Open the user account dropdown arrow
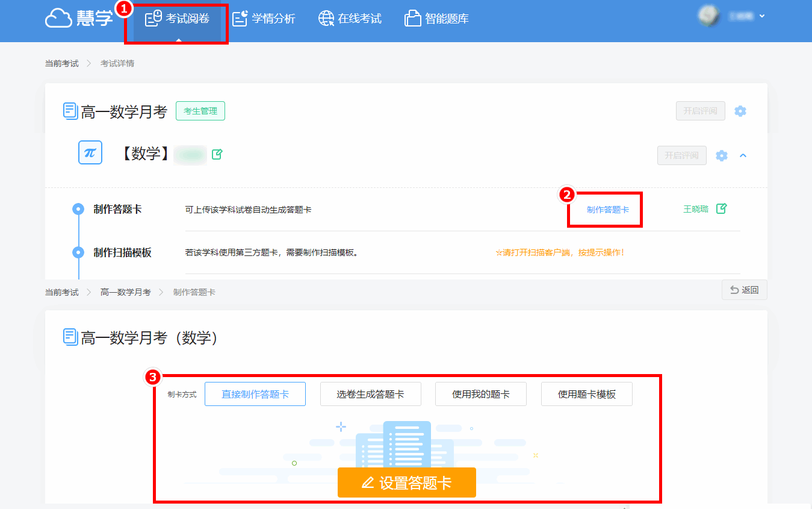The height and width of the screenshot is (509, 812). click(x=762, y=16)
